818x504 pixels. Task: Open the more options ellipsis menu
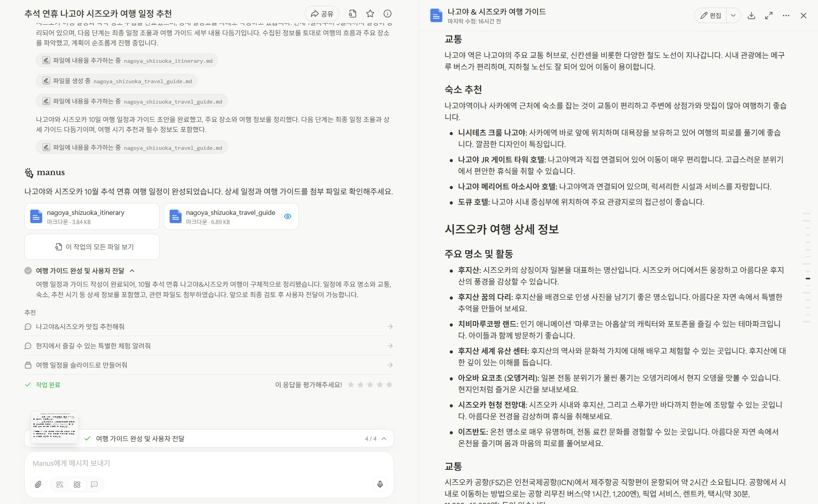click(786, 16)
